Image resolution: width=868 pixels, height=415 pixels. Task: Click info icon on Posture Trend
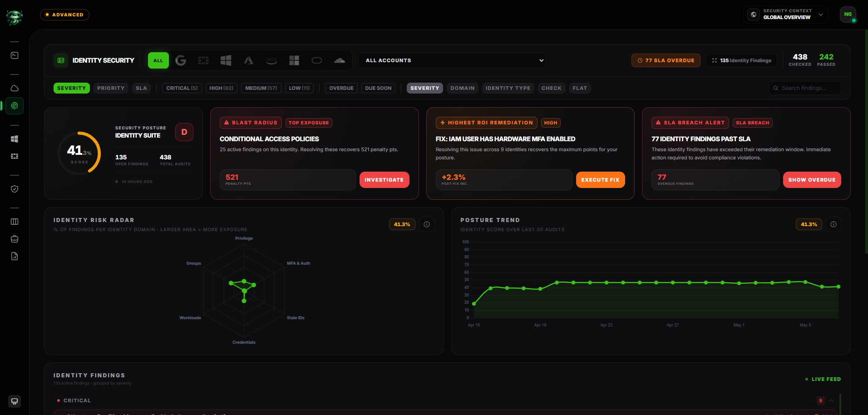(833, 224)
